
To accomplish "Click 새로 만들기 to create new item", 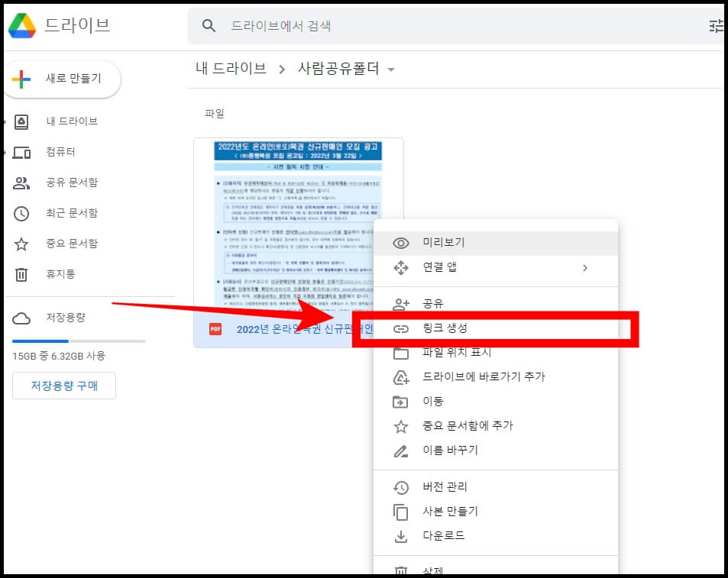I will pos(63,79).
